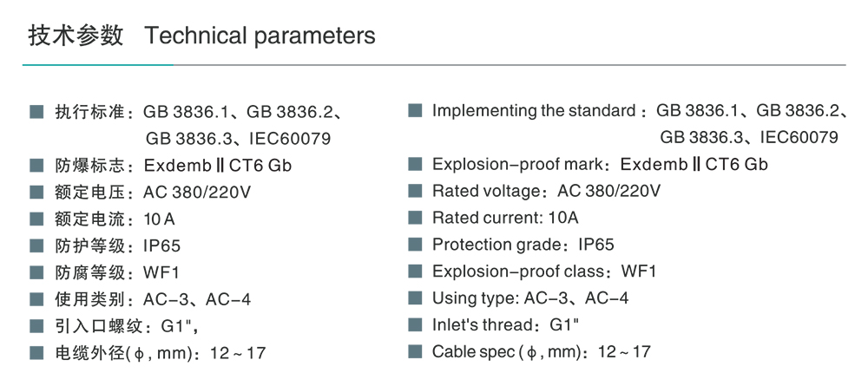
Task: Click the Technical parameters heading
Action: tap(260, 36)
